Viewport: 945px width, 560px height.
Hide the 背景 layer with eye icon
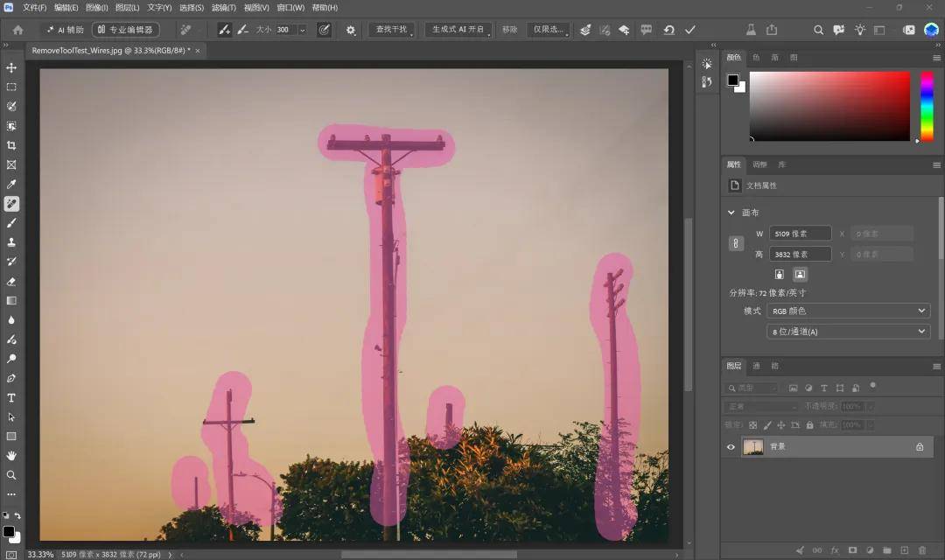coord(731,446)
